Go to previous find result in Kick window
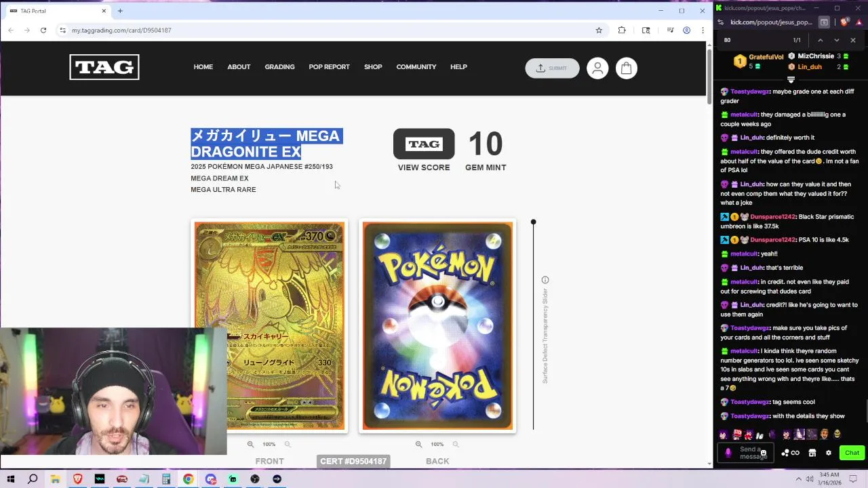868x488 pixels. [x=820, y=40]
